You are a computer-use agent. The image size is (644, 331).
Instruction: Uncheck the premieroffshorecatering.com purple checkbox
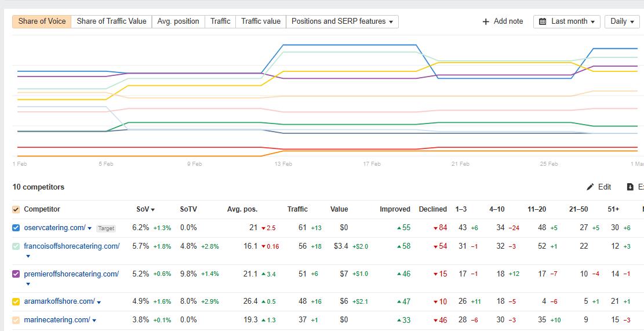16,274
